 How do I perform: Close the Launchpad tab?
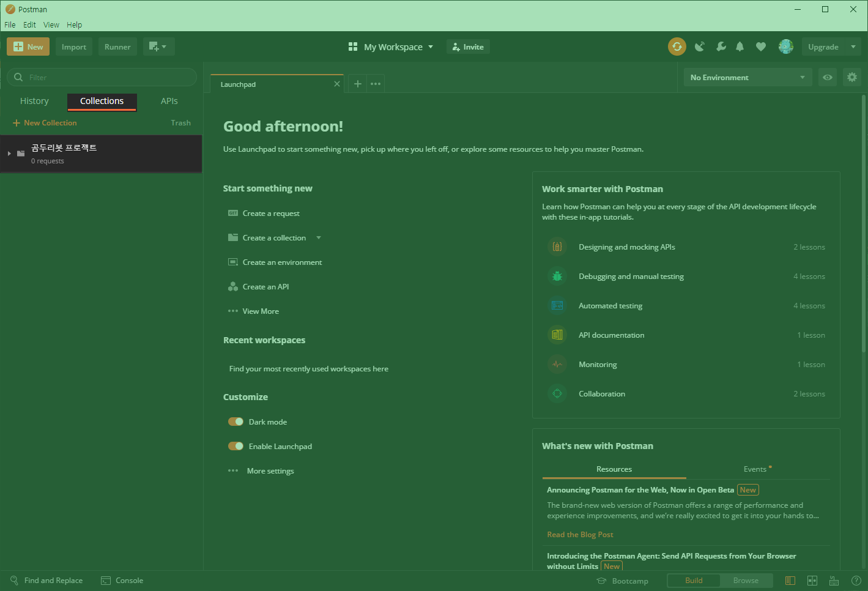coord(337,84)
